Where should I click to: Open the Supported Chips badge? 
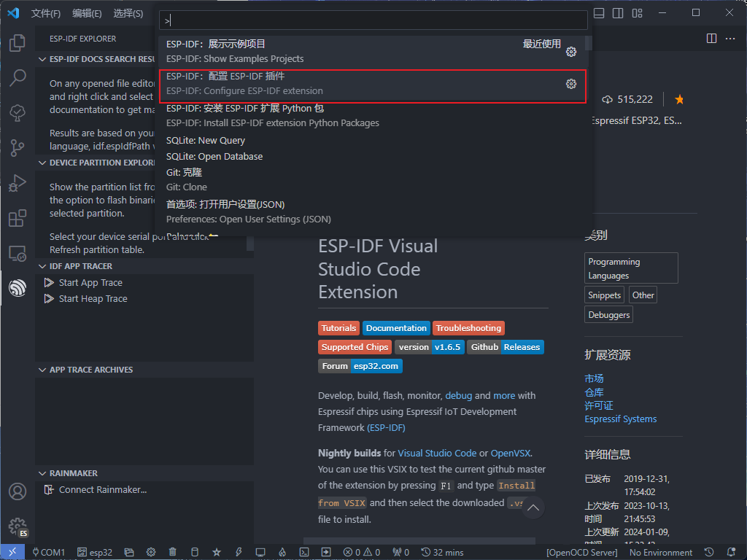click(x=355, y=347)
